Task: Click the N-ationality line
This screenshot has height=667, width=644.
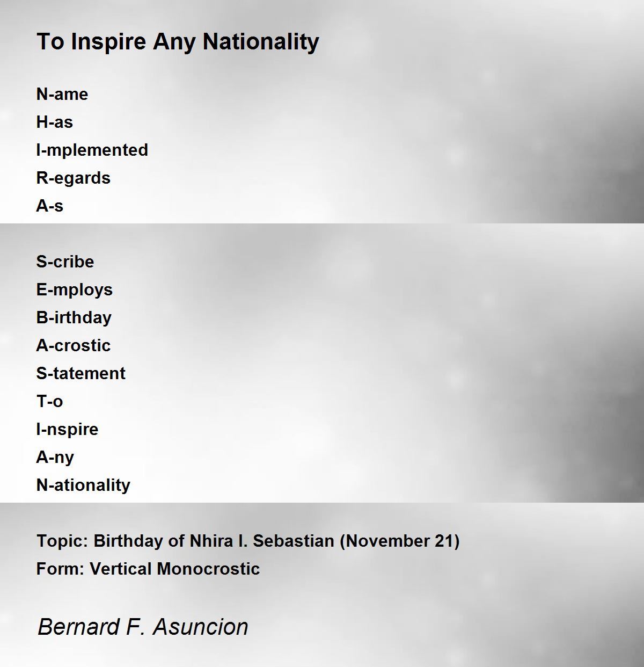Action: (84, 485)
